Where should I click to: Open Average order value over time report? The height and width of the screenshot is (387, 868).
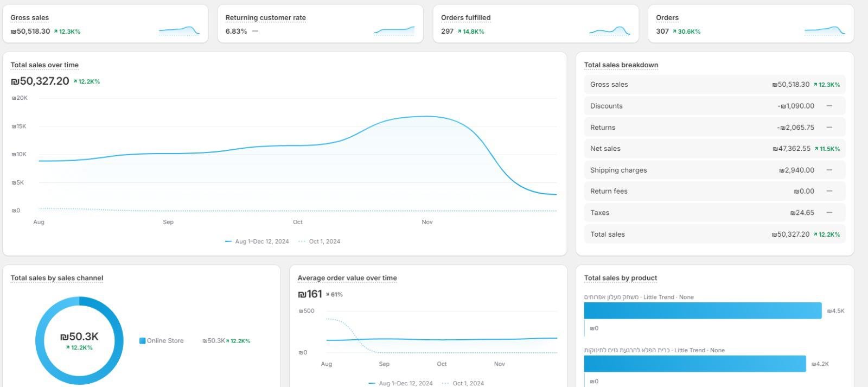point(347,278)
